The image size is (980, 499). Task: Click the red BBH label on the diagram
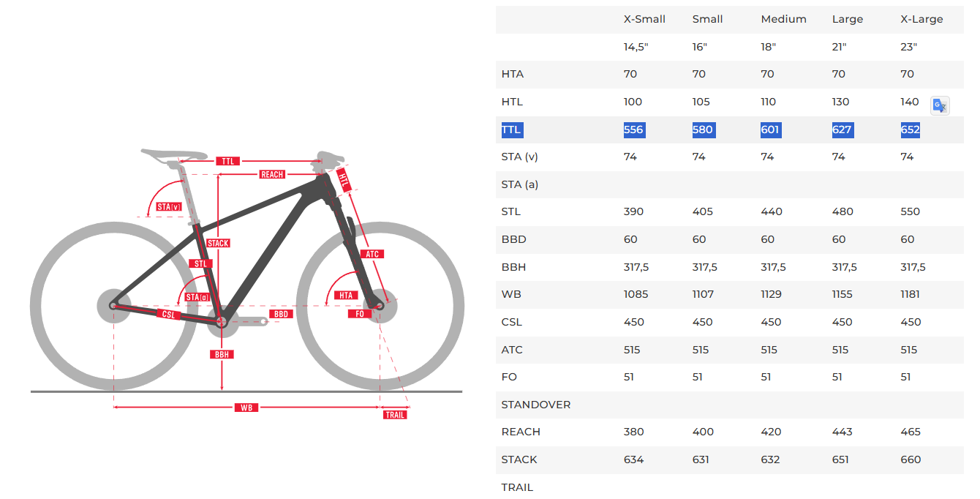(x=222, y=354)
